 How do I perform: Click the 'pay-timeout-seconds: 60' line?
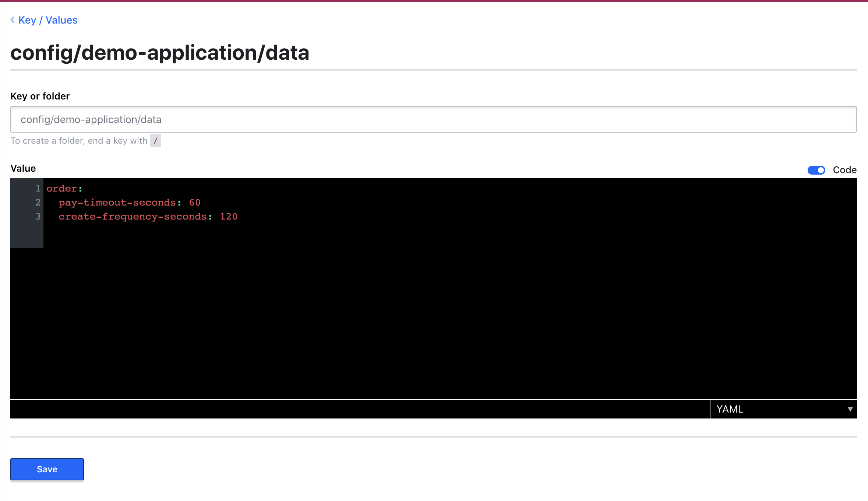pyautogui.click(x=130, y=202)
